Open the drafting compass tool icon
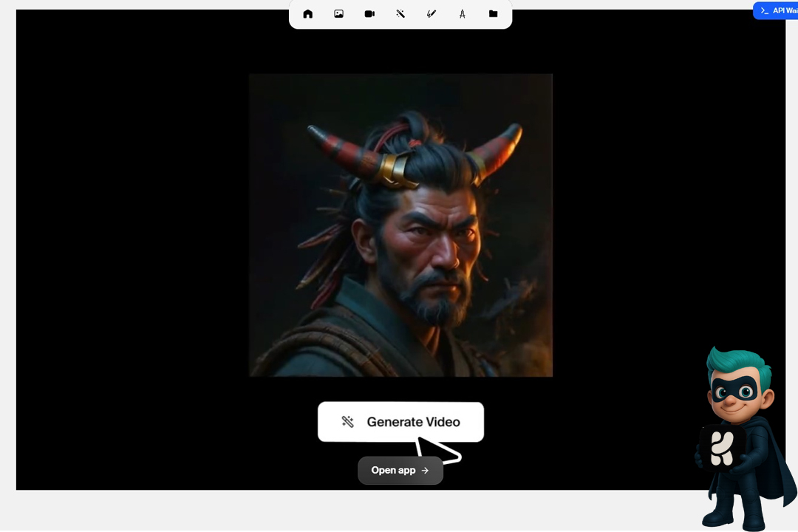798x532 pixels. tap(463, 14)
